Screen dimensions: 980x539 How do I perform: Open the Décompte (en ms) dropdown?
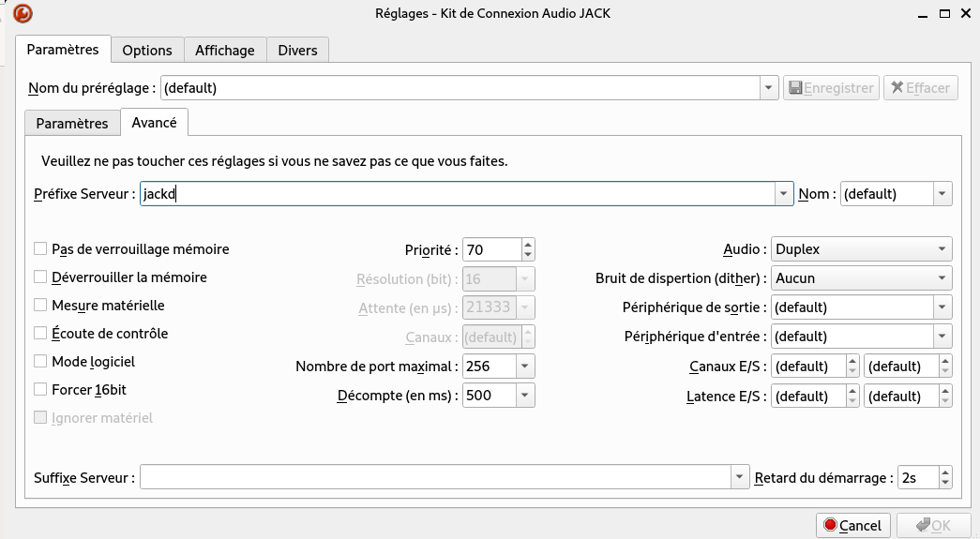pos(525,396)
